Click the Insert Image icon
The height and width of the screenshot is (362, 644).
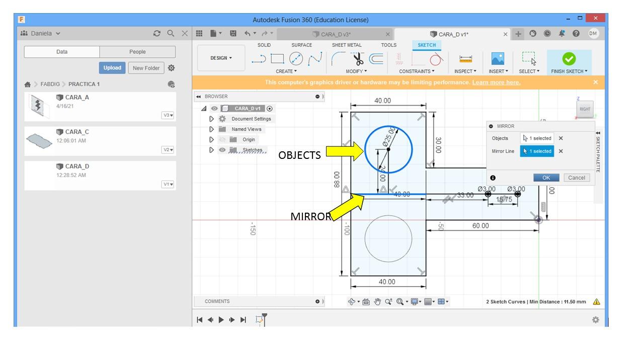[498, 59]
